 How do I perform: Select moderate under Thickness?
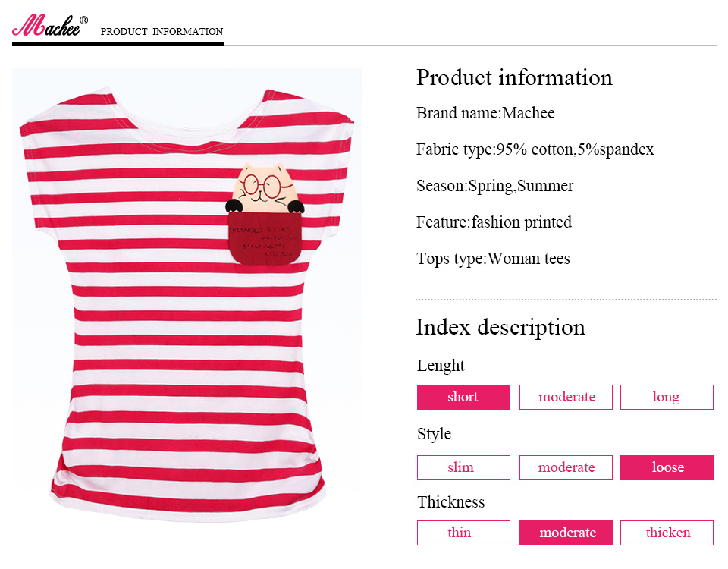tap(566, 533)
